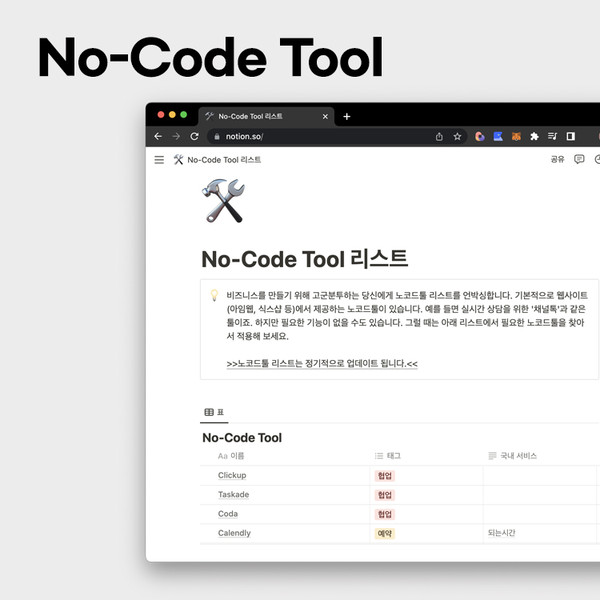Image resolution: width=600 pixels, height=600 pixels.
Task: Bookmark the page with the star icon
Action: point(457,137)
